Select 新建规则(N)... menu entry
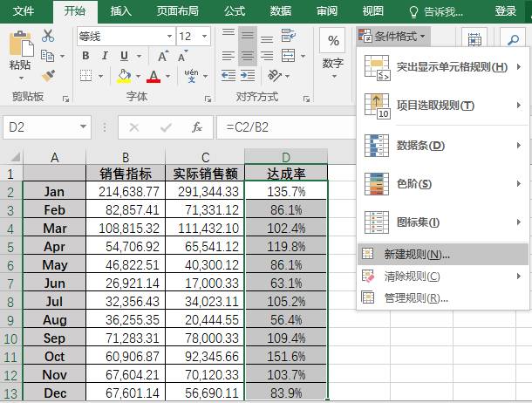 (x=416, y=254)
